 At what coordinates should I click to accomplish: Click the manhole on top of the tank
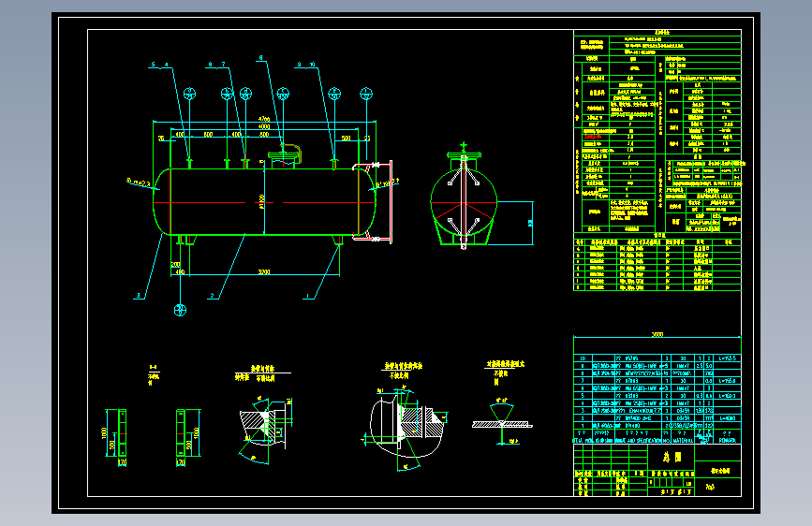pyautogui.click(x=285, y=155)
